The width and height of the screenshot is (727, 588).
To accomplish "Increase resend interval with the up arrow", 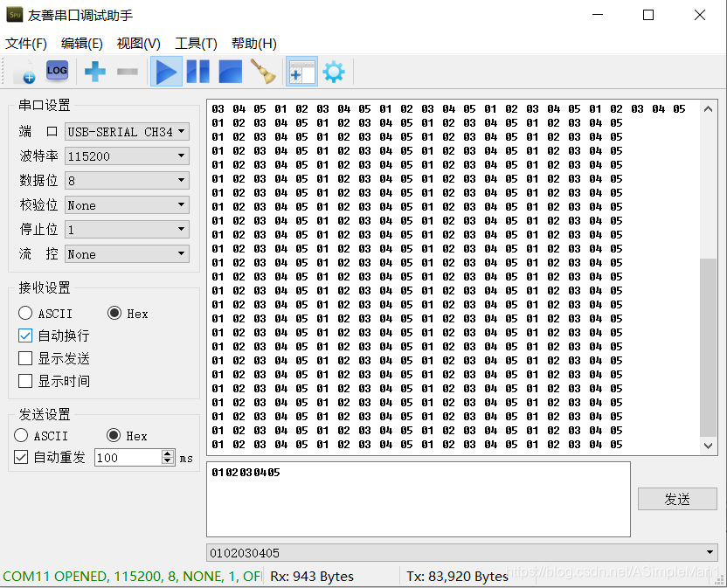I will (169, 454).
